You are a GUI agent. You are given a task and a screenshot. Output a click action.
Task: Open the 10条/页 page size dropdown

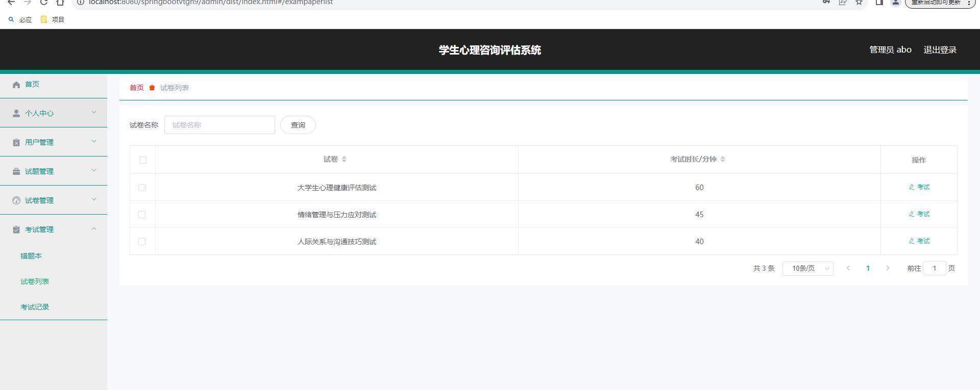pos(808,268)
